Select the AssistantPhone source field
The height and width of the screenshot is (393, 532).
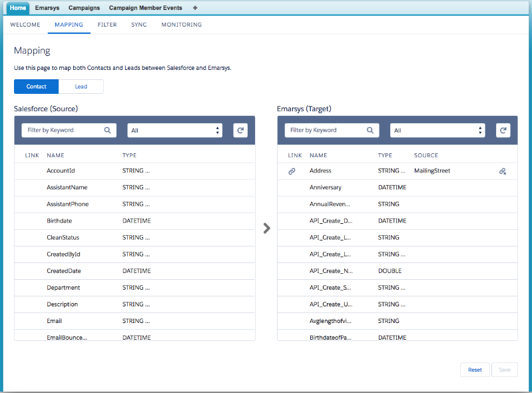(134, 204)
